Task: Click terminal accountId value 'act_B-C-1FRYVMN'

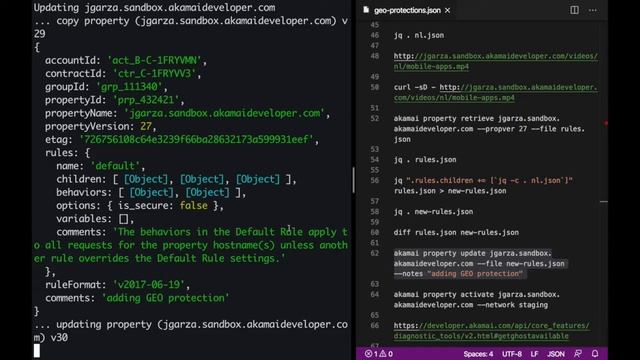Action: (x=154, y=60)
